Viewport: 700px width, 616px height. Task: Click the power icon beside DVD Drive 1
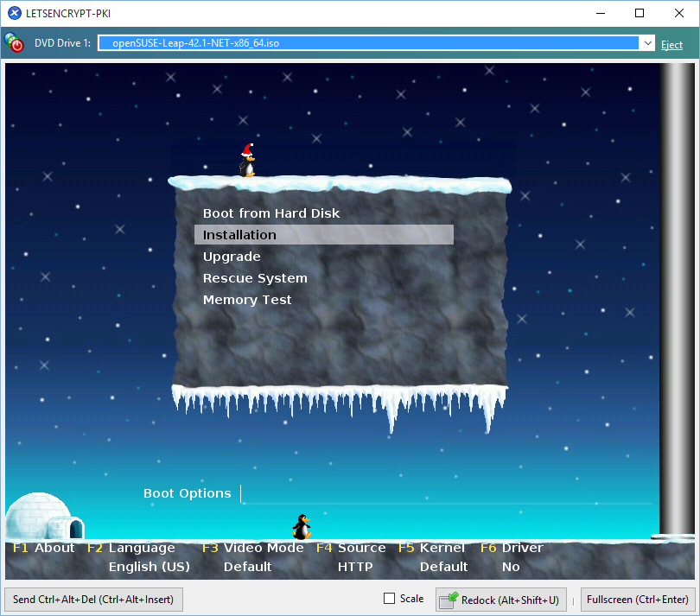point(15,43)
